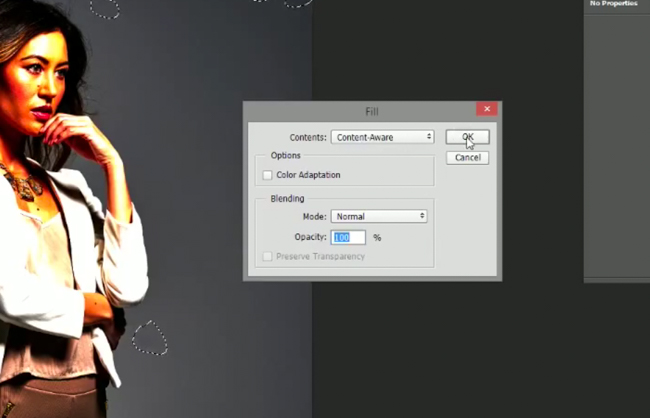This screenshot has width=650, height=418.
Task: Open the blending Mode dropdown
Action: point(379,216)
